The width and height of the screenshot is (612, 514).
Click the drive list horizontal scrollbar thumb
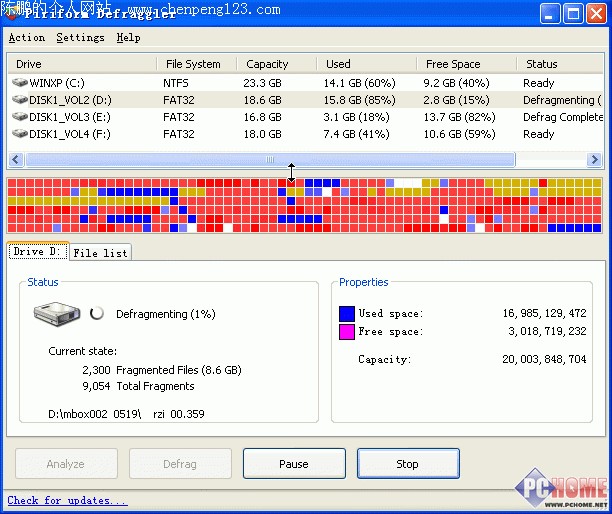pos(269,160)
